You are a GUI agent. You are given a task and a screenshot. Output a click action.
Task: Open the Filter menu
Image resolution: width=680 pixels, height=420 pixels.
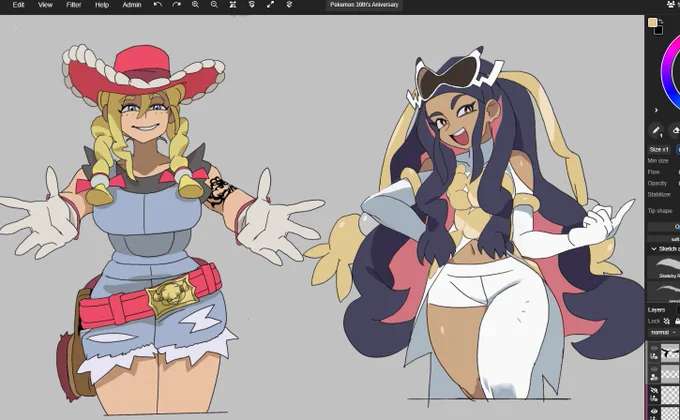click(x=74, y=5)
